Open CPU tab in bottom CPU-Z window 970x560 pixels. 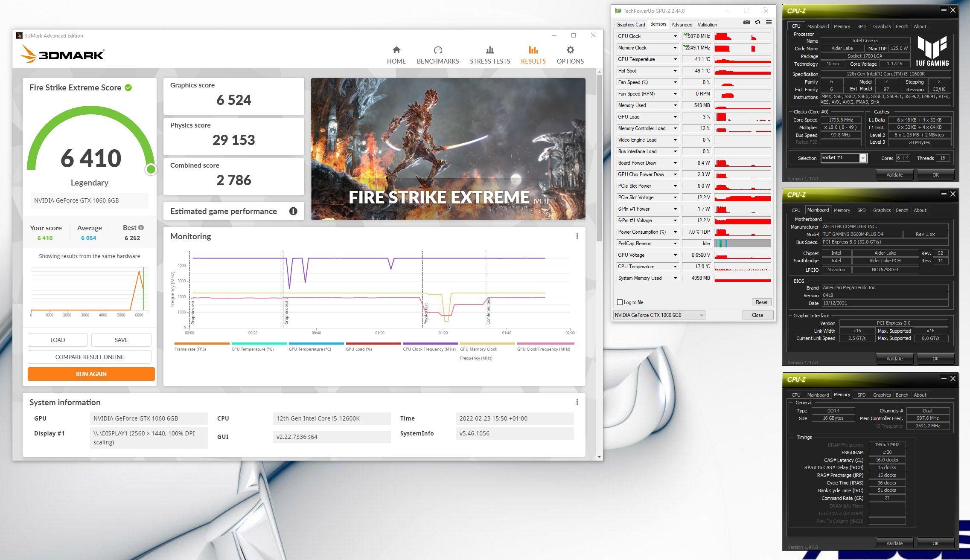click(796, 395)
